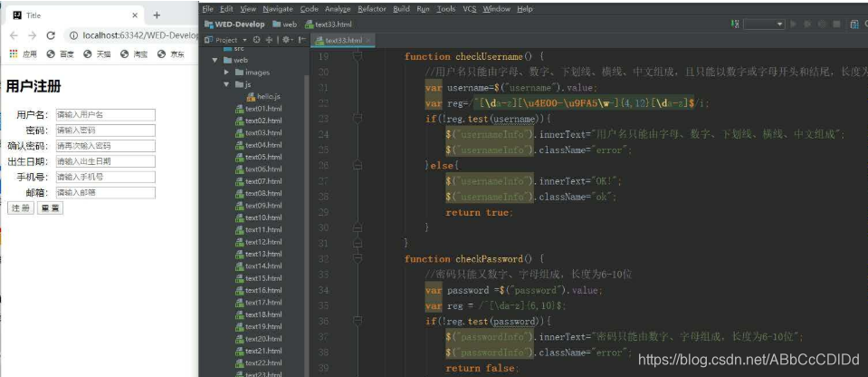Open the Code menu
The width and height of the screenshot is (868, 377).
(309, 9)
